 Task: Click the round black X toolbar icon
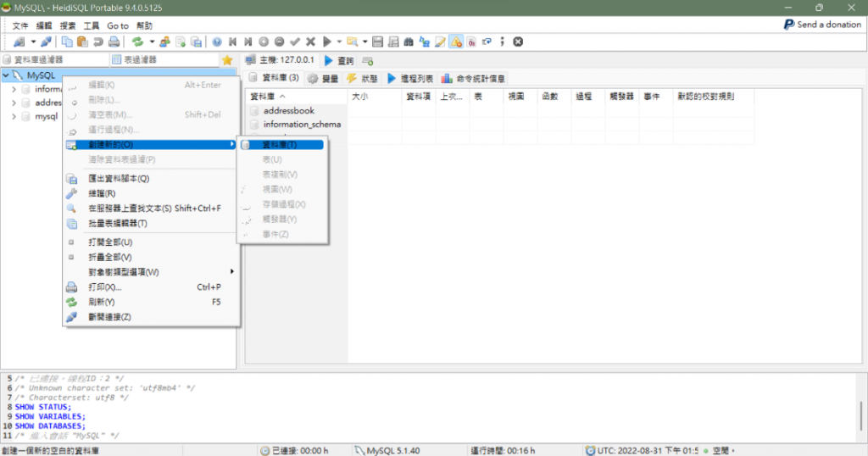(x=518, y=42)
